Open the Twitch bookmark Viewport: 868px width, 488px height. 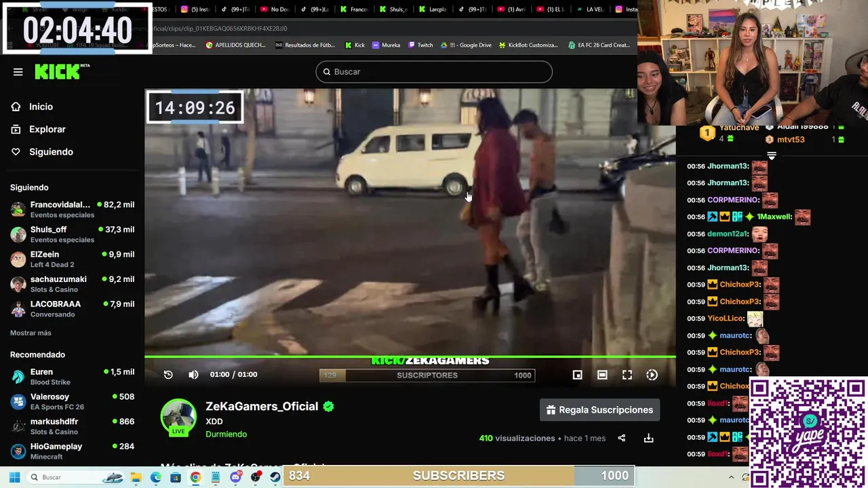click(420, 45)
